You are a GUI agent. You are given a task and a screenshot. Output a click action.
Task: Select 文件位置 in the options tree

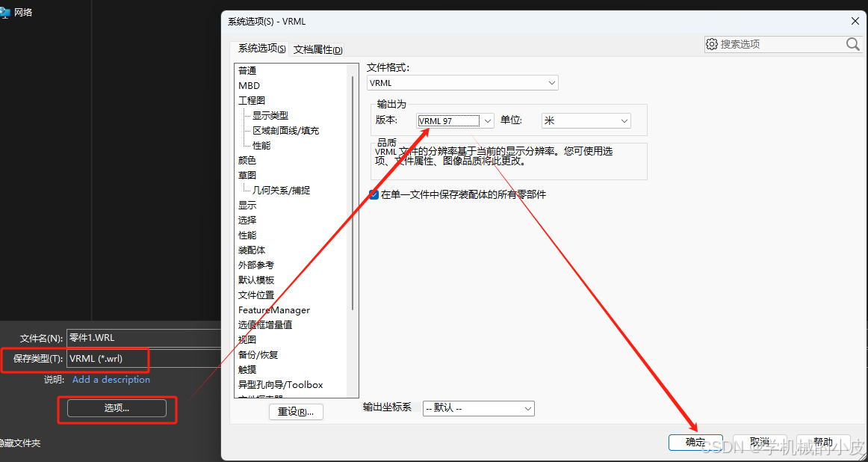coord(256,295)
